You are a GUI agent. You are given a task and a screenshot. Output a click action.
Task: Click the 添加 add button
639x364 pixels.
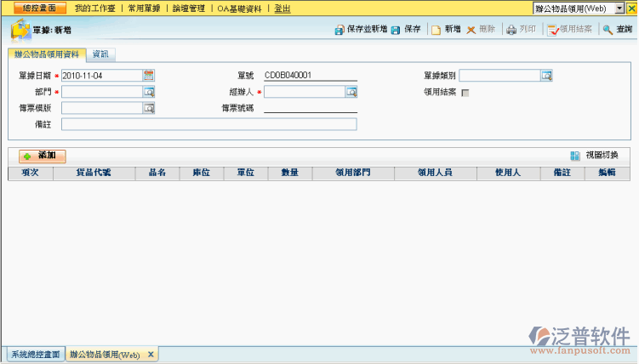pyautogui.click(x=42, y=156)
